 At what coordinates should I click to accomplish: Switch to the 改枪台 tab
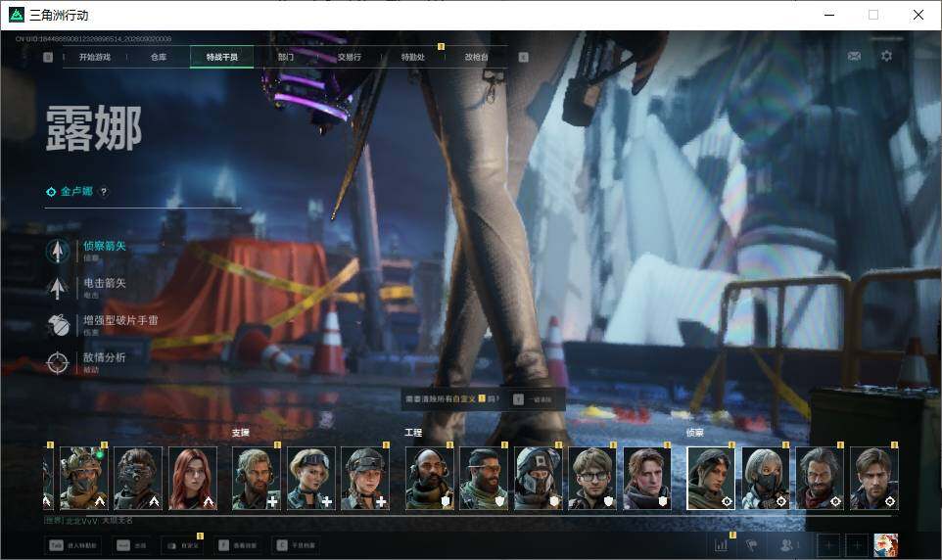pos(476,57)
